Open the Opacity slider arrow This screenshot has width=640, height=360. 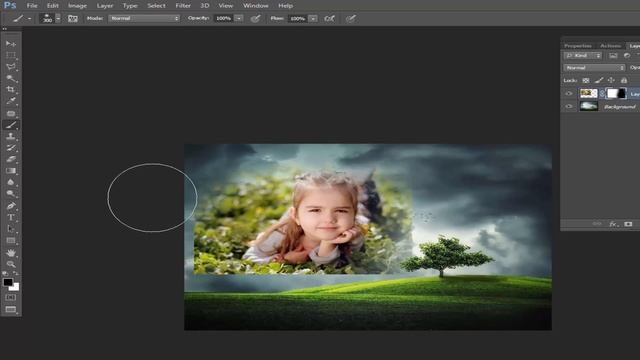point(239,18)
